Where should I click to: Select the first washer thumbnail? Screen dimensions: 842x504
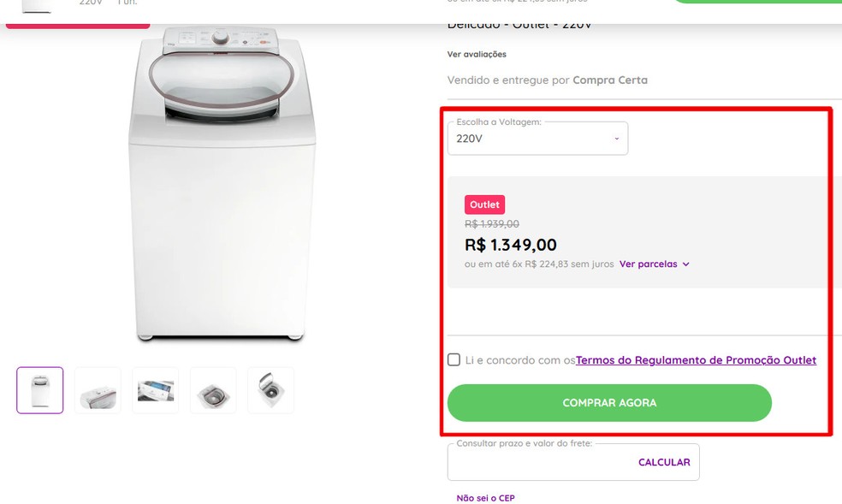[x=39, y=390]
